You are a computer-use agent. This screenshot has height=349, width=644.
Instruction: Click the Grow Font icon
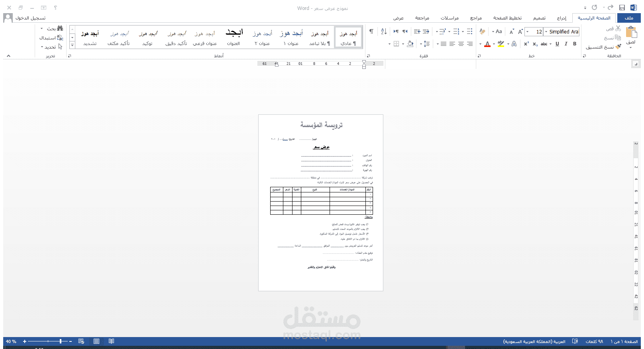520,31
